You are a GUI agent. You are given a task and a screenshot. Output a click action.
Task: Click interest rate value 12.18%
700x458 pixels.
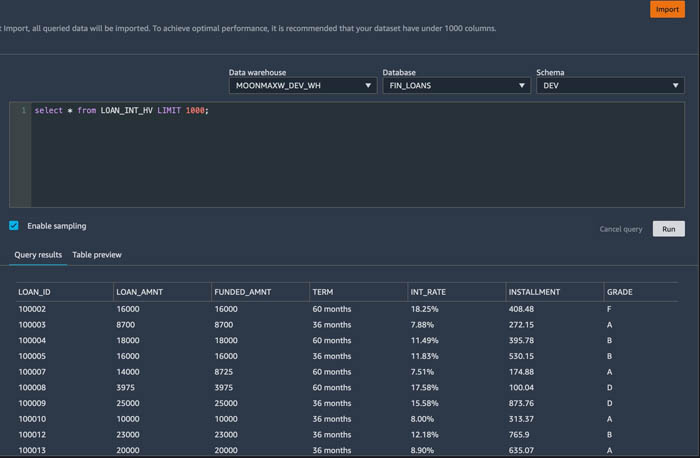424,435
